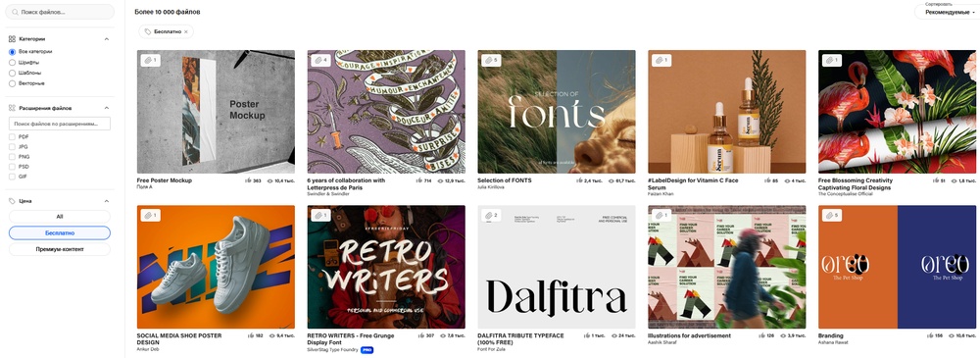Click attachment badge on Letterpress de Paris card
The height and width of the screenshot is (358, 980).
tap(320, 61)
